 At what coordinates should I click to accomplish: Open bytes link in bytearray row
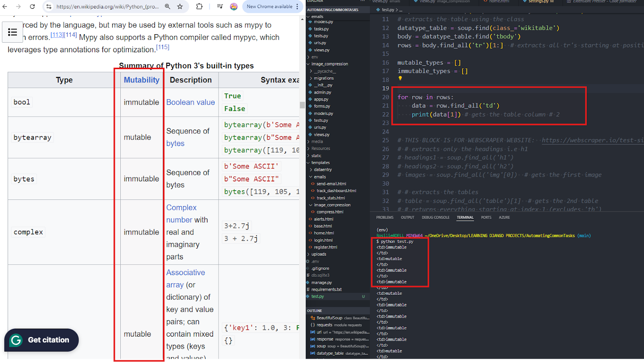point(175,144)
